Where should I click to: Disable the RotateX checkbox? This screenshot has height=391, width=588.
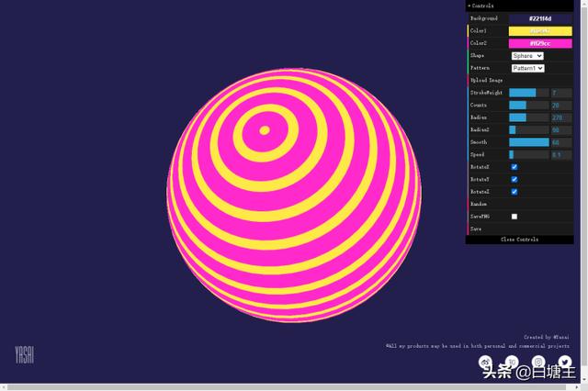(514, 167)
